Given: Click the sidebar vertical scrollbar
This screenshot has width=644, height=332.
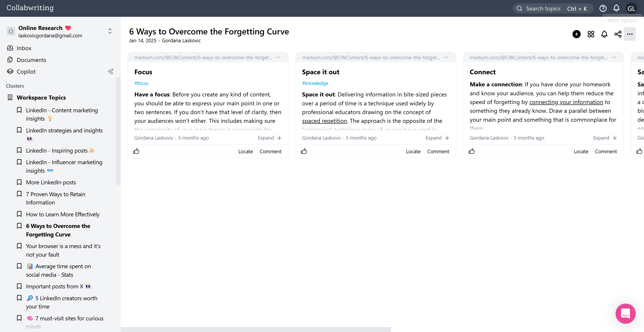Looking at the screenshot, I should click(x=118, y=131).
